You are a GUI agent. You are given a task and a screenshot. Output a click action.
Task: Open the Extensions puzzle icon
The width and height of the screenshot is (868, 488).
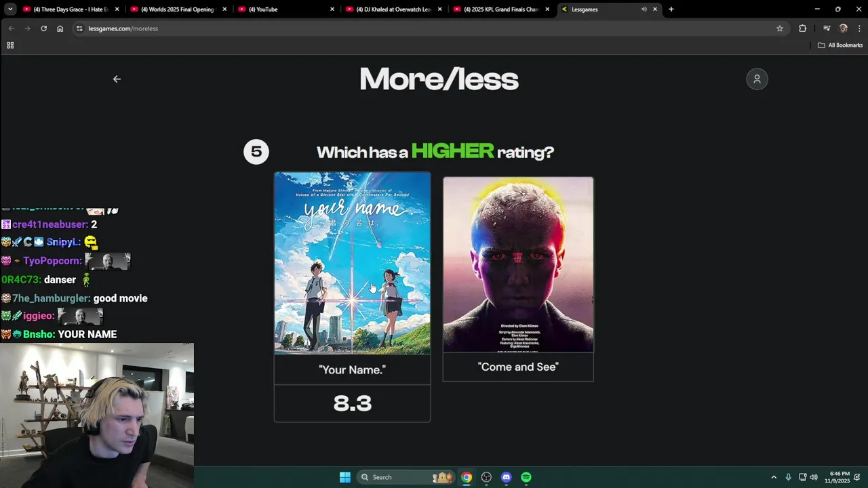tap(803, 28)
